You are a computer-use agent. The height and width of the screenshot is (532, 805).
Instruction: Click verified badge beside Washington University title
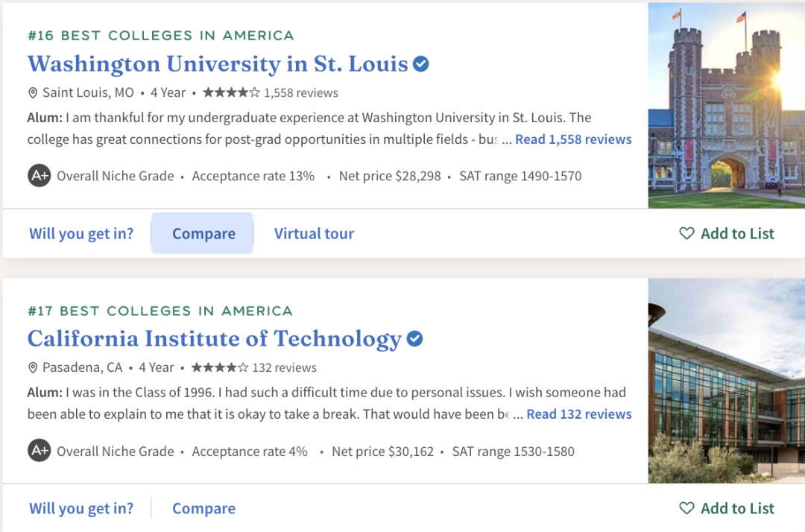tap(421, 64)
